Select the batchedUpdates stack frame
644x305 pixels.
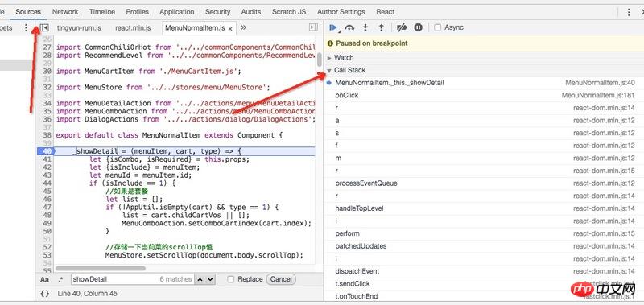click(x=484, y=246)
